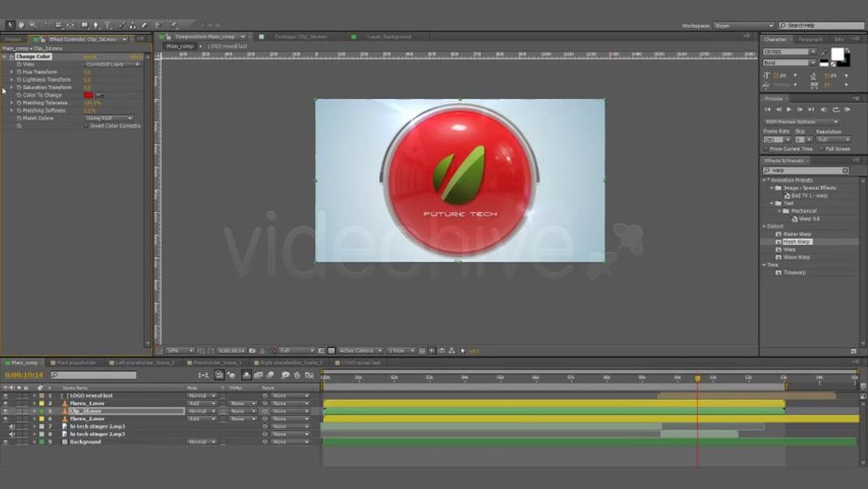This screenshot has width=868, height=489.
Task: Expand the Matching Tolerance property
Action: 12,103
